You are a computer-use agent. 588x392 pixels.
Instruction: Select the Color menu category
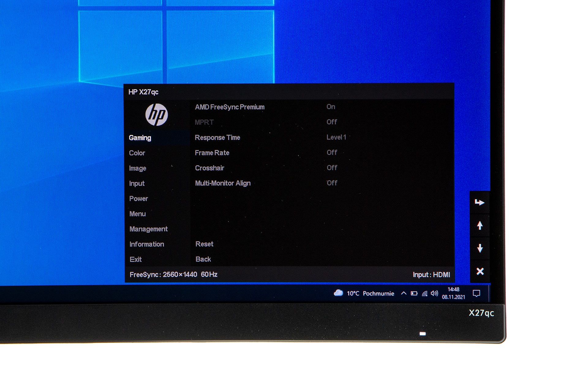point(137,153)
